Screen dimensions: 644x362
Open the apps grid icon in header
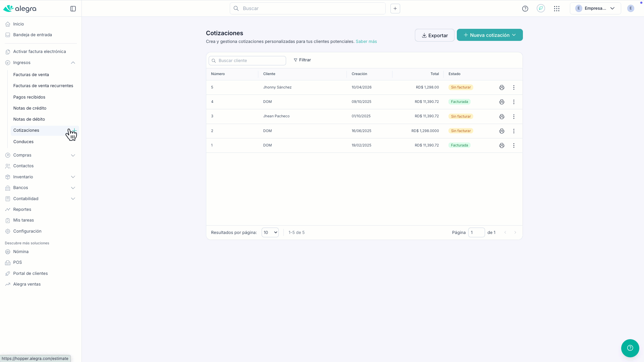click(556, 9)
